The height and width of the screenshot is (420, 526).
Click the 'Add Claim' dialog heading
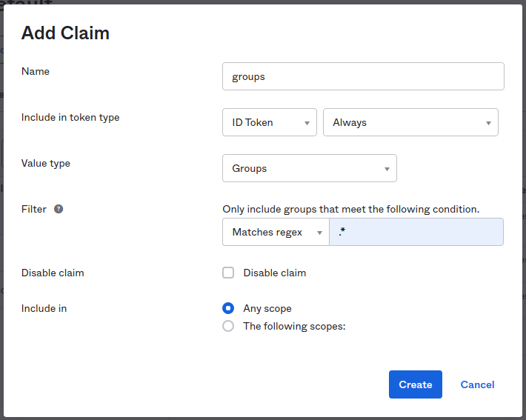65,33
